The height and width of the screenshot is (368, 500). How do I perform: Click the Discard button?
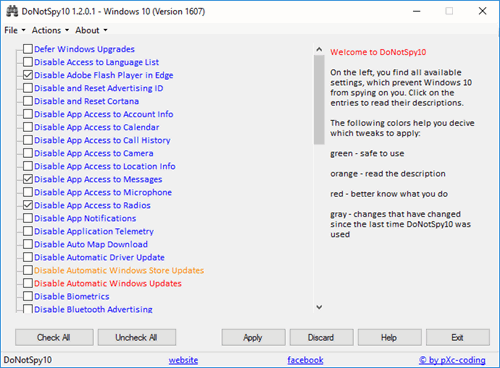click(x=321, y=337)
